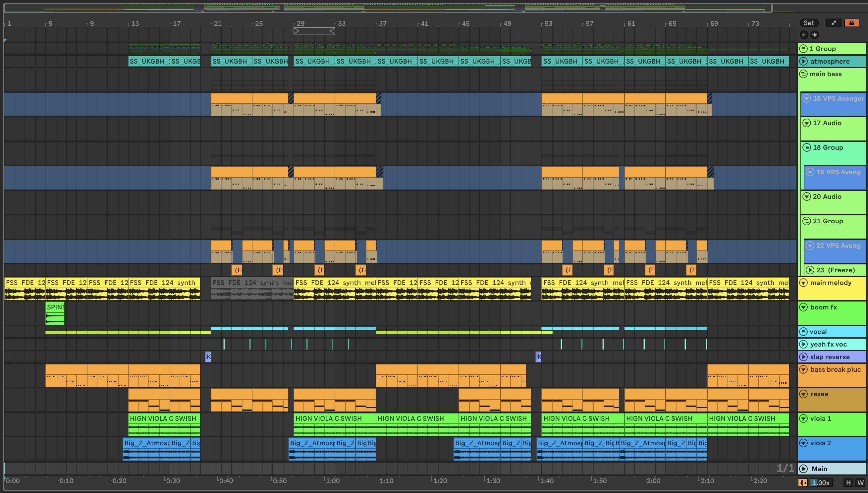Image resolution: width=868 pixels, height=493 pixels.
Task: Fold the 20 Audio track triangle
Action: pyautogui.click(x=806, y=196)
